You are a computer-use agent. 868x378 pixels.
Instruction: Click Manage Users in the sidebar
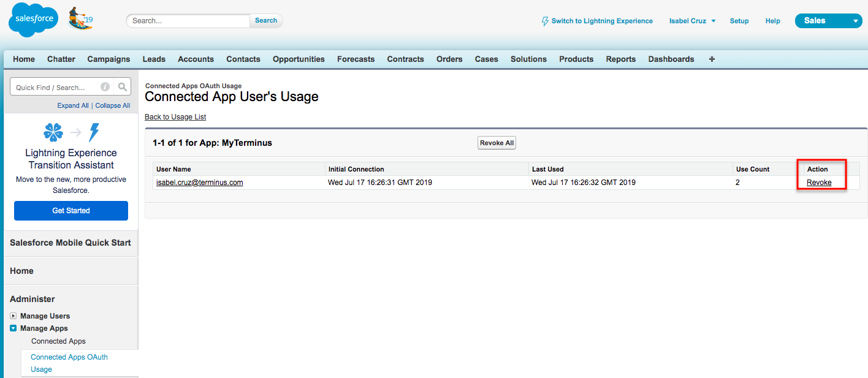pos(45,316)
